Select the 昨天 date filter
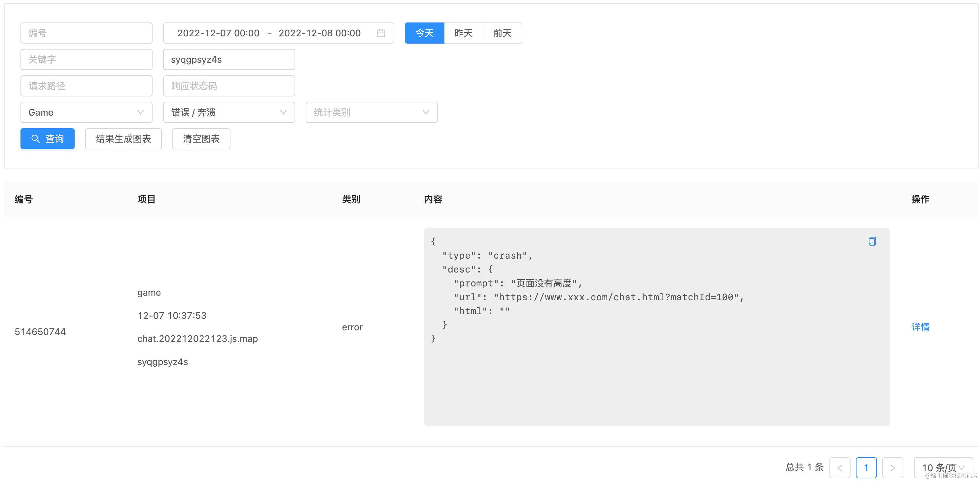 [x=463, y=33]
